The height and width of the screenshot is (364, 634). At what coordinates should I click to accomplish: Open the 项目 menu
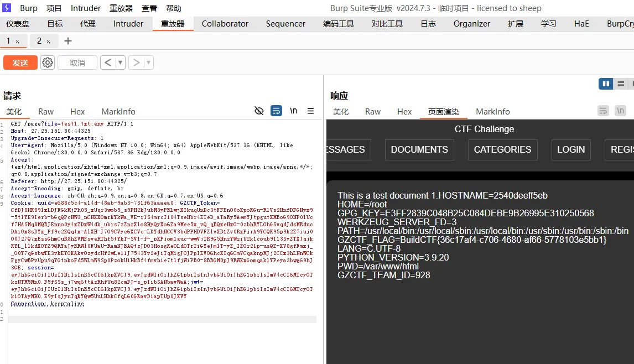(54, 8)
